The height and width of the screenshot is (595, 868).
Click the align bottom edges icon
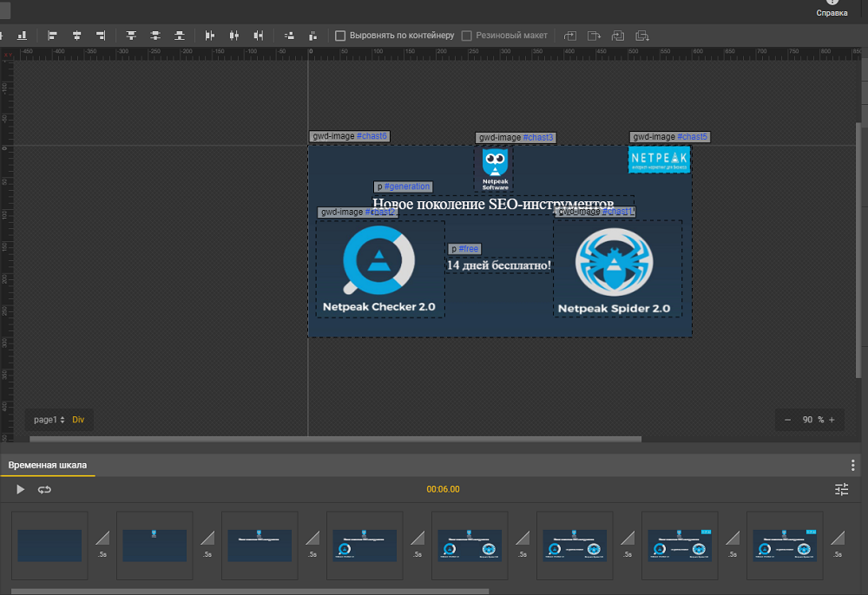tap(180, 36)
